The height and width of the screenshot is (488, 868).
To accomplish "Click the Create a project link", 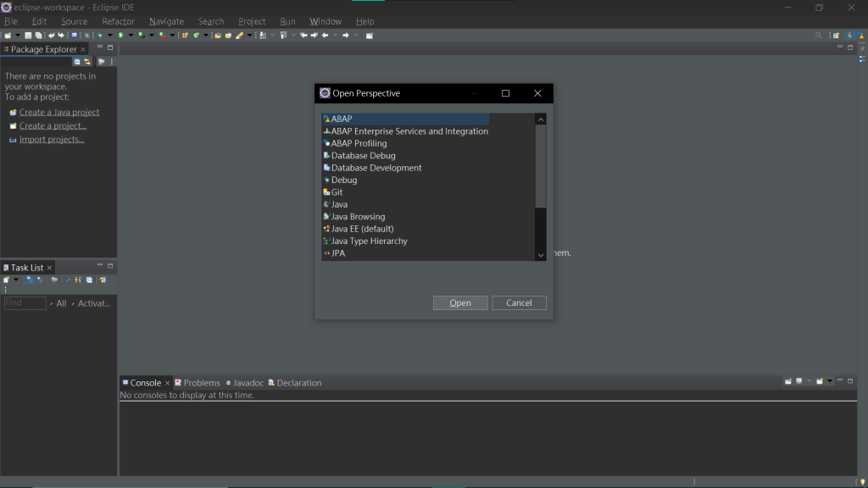I will [53, 125].
